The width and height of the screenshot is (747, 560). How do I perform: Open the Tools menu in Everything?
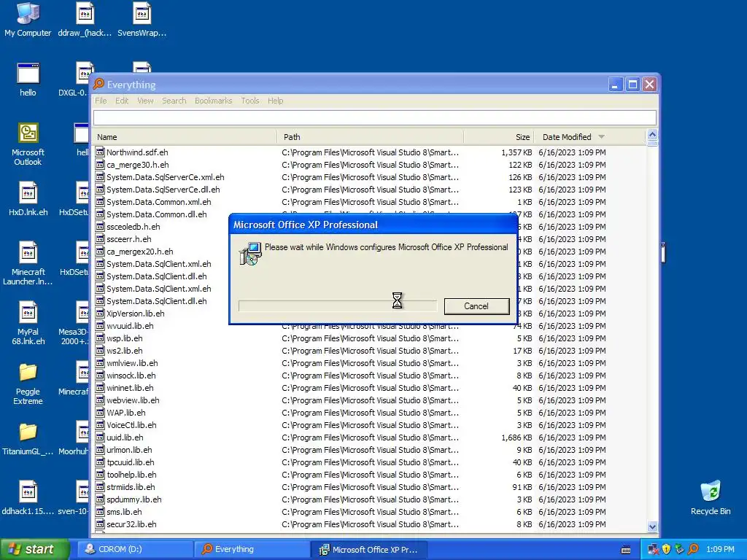pos(249,101)
